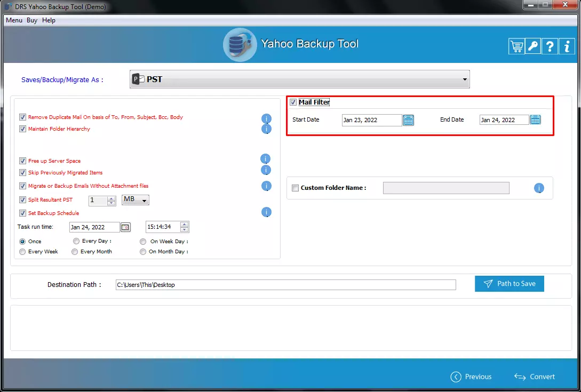Select Every Day schedule option
Screen dimensions: 581x392
tap(76, 241)
